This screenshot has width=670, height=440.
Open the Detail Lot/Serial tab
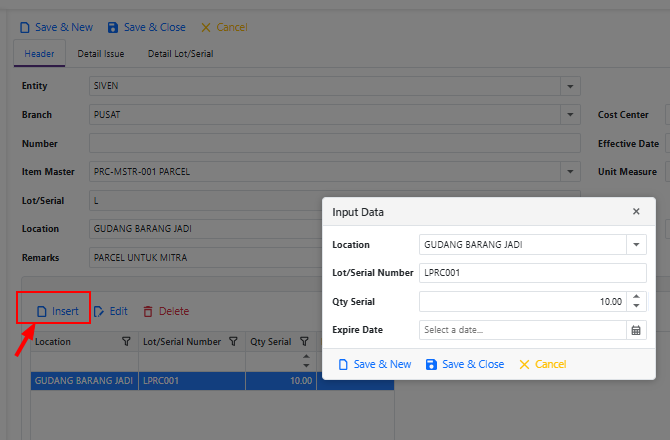coord(181,54)
